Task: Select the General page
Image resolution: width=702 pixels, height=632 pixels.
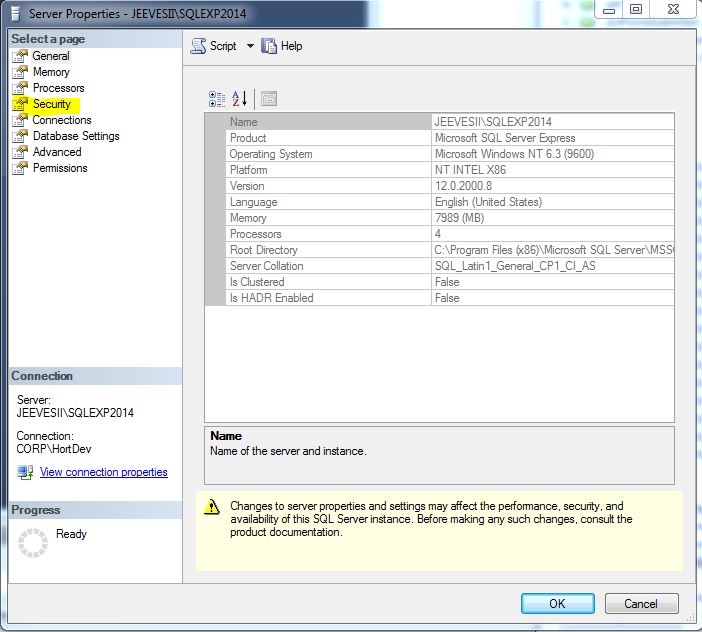Action: (51, 56)
